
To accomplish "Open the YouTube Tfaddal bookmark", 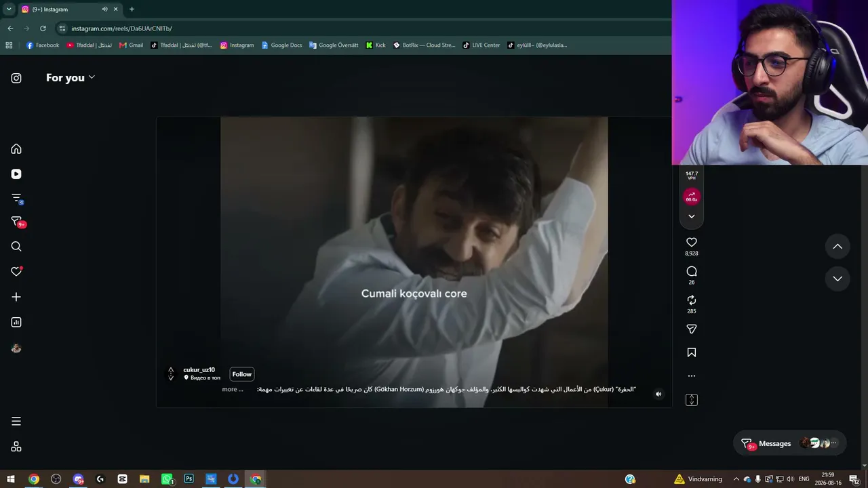I will coord(90,45).
